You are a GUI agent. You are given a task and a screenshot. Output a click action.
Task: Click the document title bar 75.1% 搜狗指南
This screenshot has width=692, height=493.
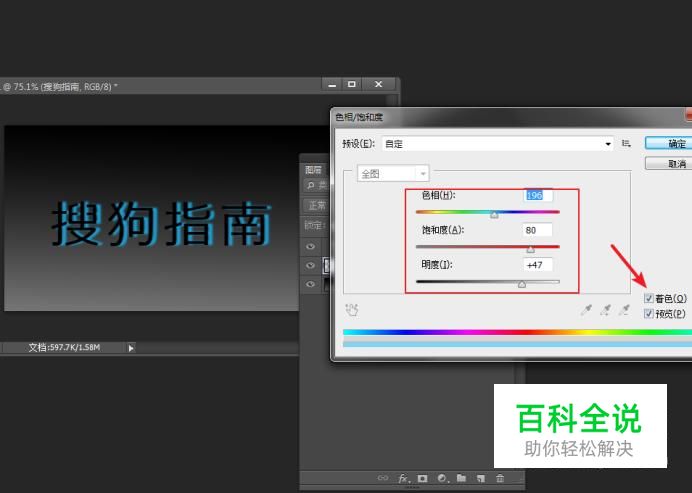click(x=60, y=87)
